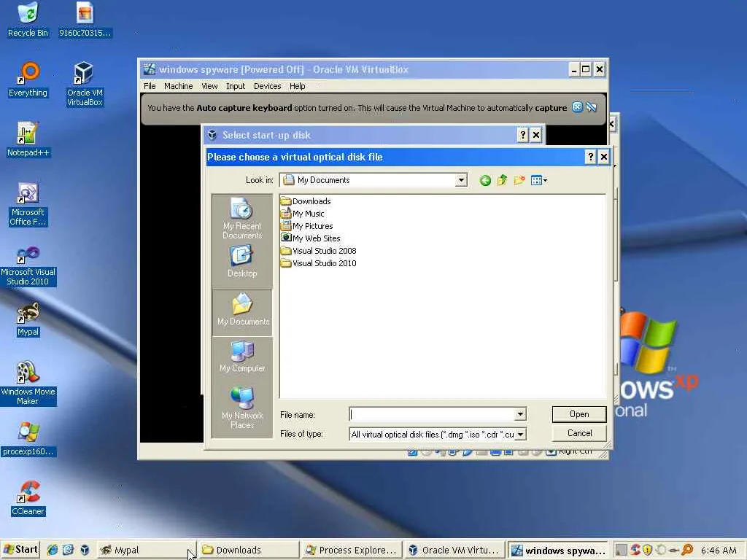Select the Downloads folder in file list
The image size is (747, 560).
click(x=306, y=201)
